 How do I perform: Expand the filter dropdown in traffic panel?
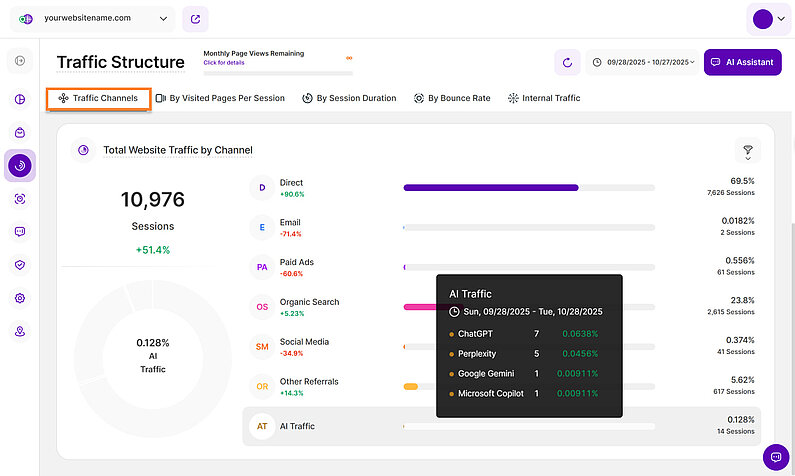coord(747,151)
